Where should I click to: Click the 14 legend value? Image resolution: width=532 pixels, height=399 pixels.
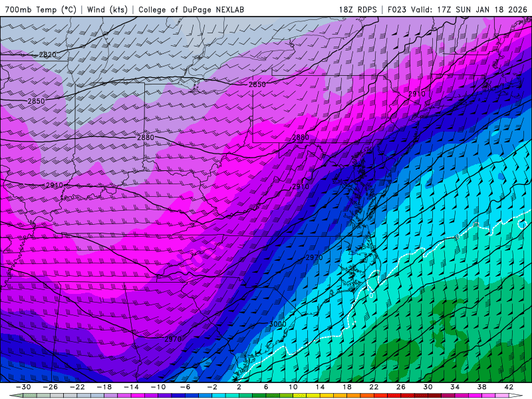point(320,387)
